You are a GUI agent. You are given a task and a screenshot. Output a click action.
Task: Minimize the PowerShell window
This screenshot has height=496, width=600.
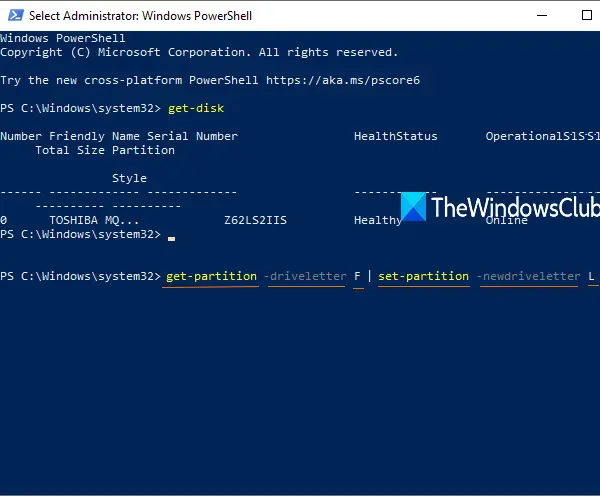(542, 15)
